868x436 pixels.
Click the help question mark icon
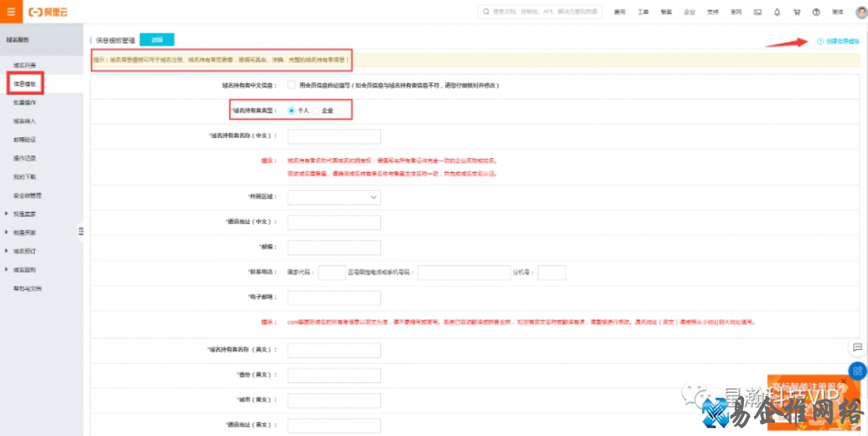pos(816,12)
